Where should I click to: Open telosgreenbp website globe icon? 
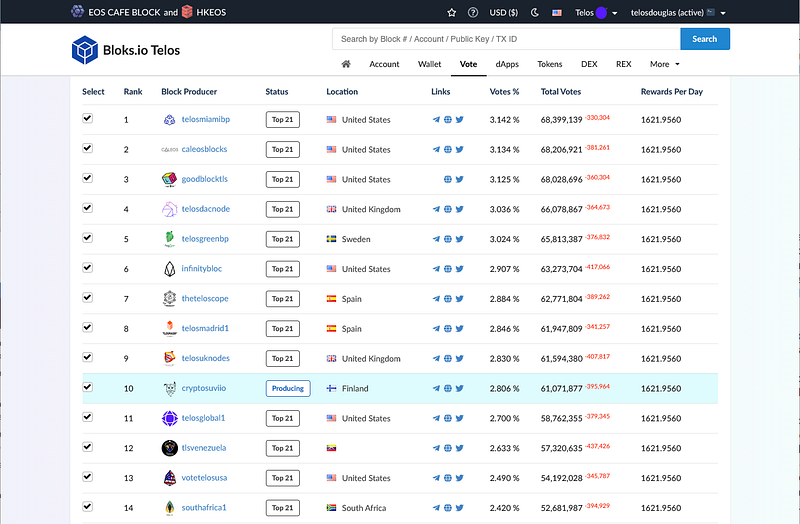447,239
